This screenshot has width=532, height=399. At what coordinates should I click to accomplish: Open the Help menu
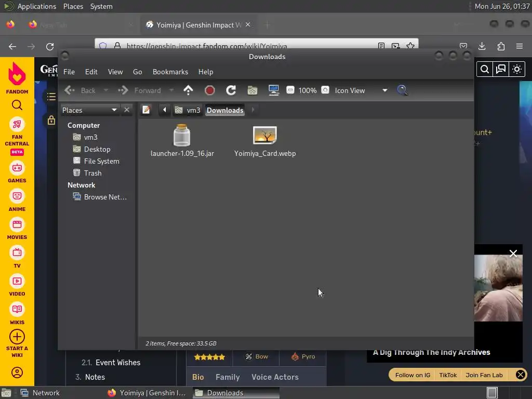206,72
